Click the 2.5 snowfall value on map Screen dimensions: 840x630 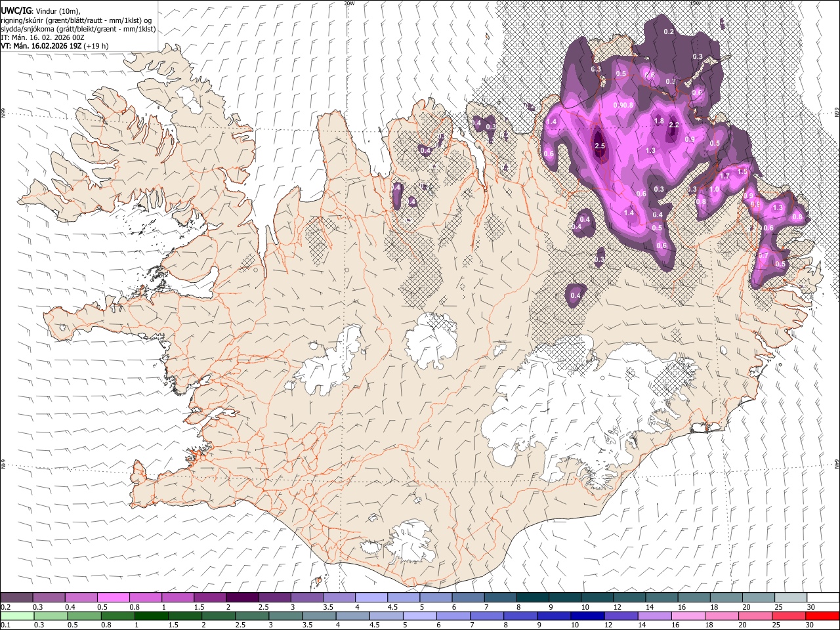(x=600, y=146)
